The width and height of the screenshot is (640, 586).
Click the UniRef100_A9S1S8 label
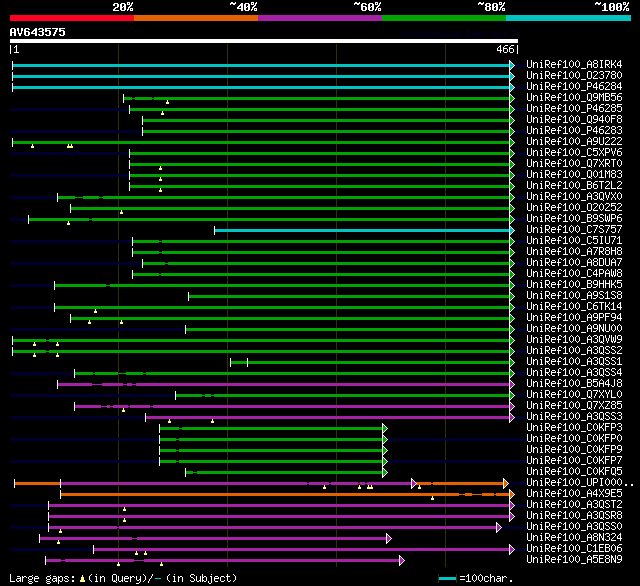pyautogui.click(x=574, y=295)
